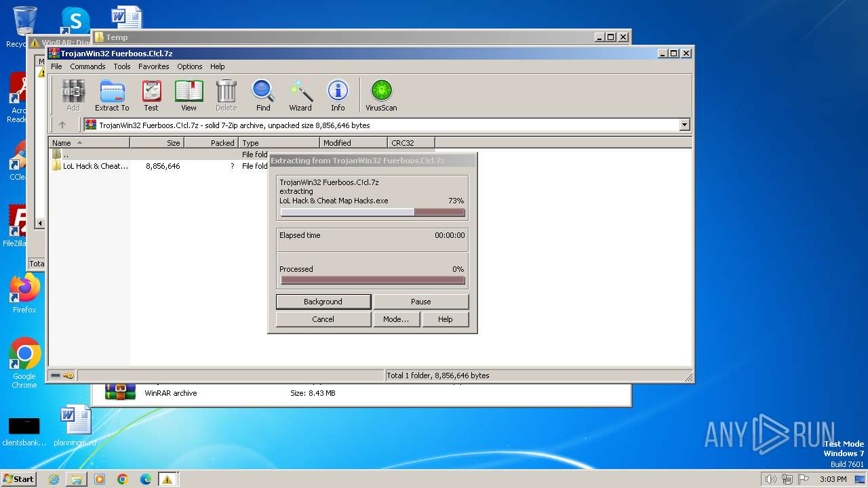The image size is (868, 488).
Task: Open the Find tool
Action: 263,95
